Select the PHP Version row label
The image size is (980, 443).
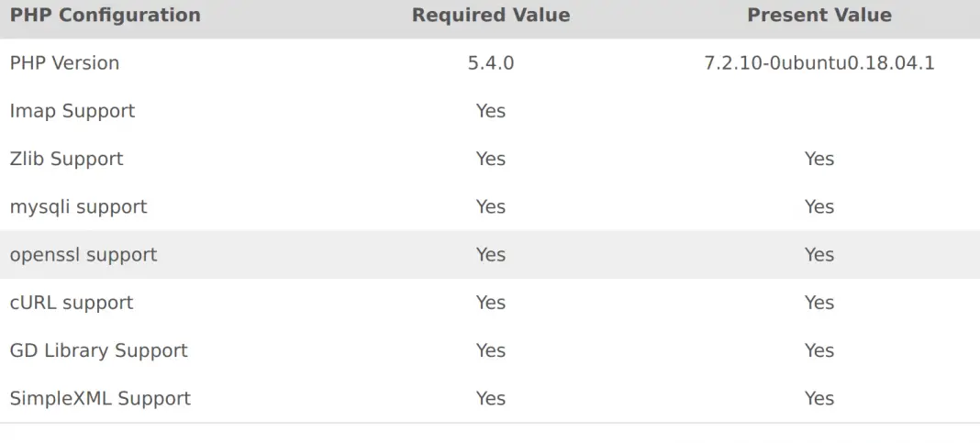point(64,63)
